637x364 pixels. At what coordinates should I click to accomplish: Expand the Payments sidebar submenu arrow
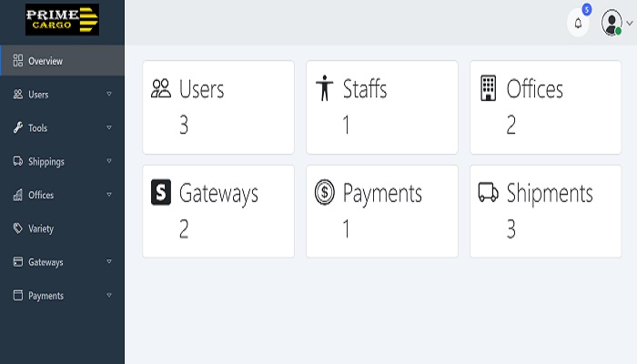click(109, 296)
